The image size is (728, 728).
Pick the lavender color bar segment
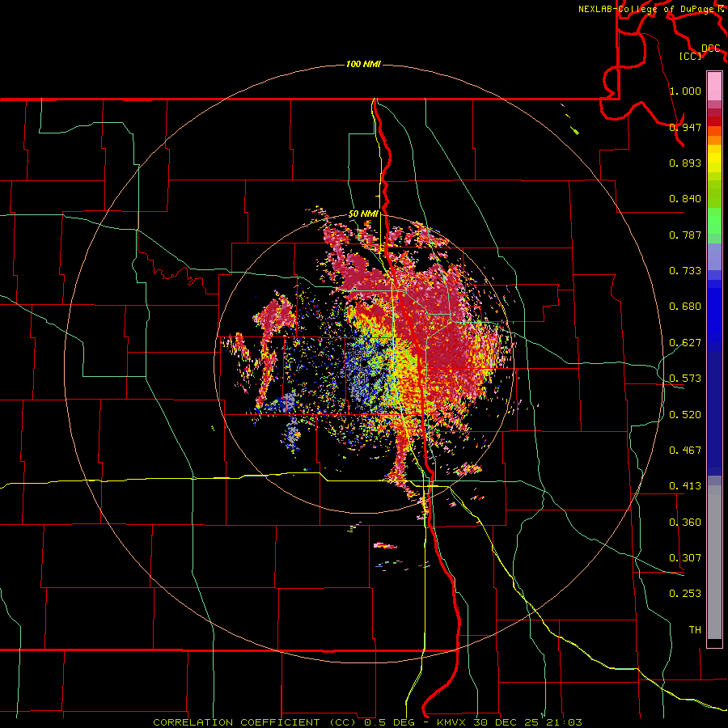pyautogui.click(x=714, y=257)
